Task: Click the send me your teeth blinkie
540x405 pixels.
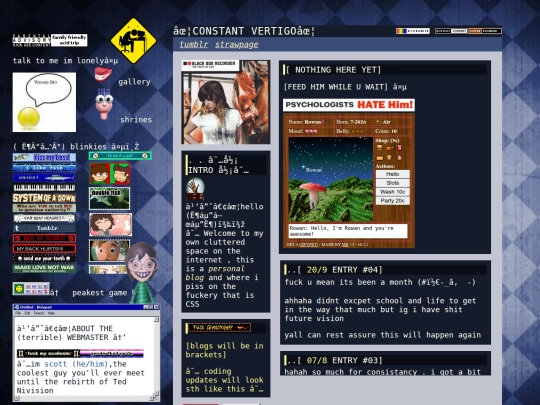Action: point(44,258)
